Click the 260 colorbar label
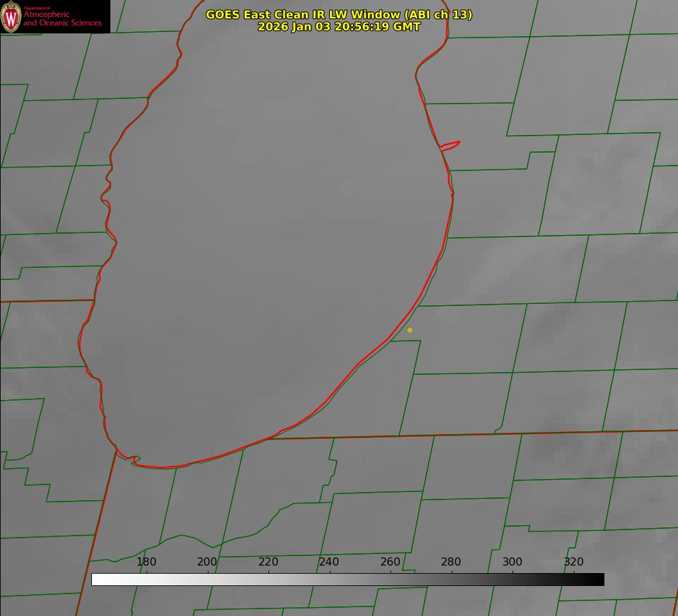The image size is (678, 616). [x=390, y=561]
